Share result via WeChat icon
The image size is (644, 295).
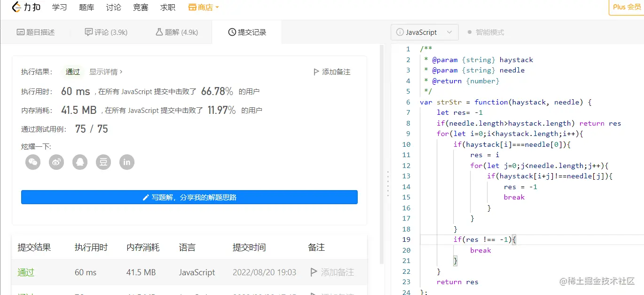tap(33, 162)
